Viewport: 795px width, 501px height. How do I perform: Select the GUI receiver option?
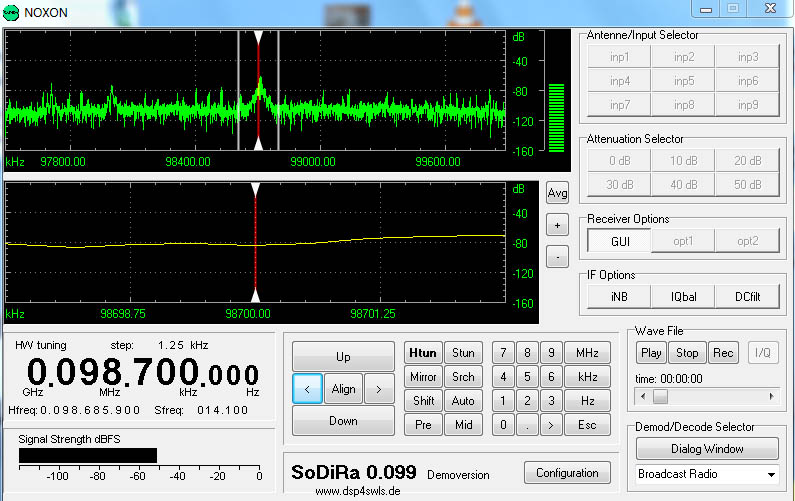(619, 241)
